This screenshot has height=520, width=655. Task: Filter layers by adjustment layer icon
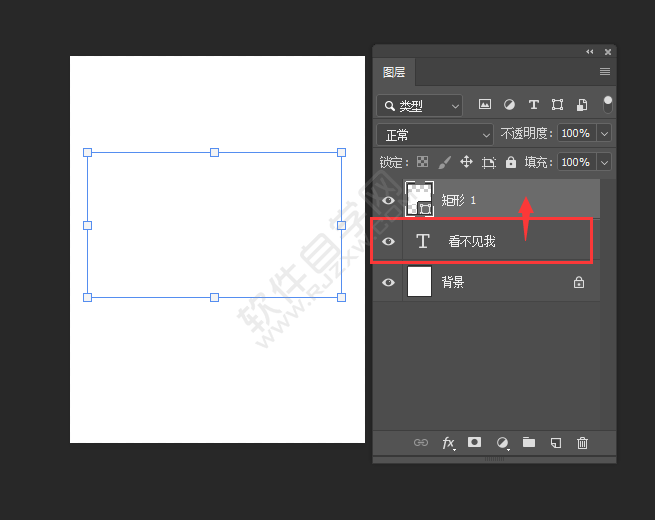509,104
